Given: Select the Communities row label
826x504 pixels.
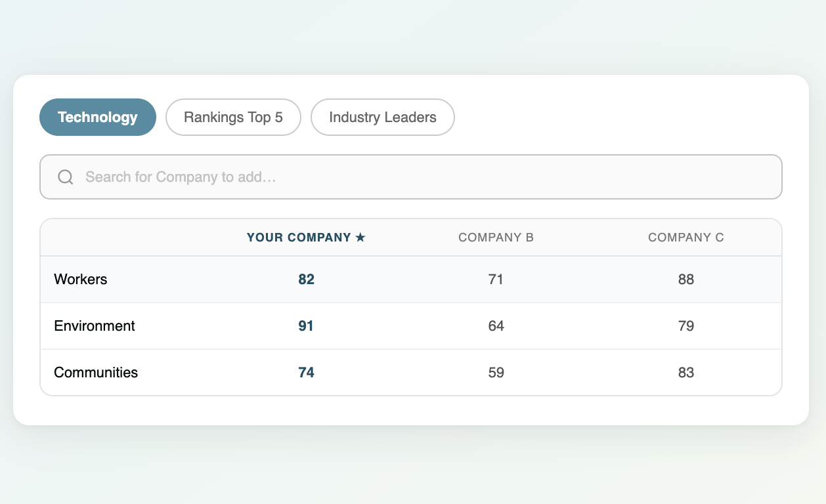Looking at the screenshot, I should click(96, 373).
